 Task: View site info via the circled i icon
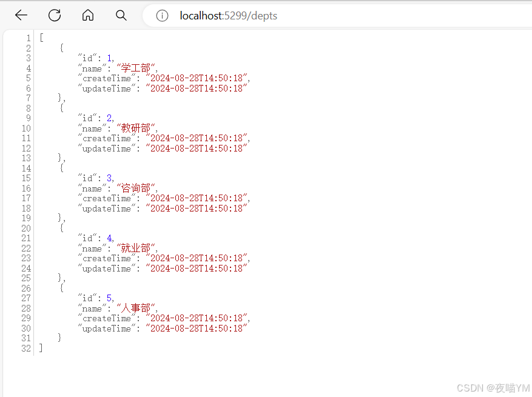click(x=162, y=16)
